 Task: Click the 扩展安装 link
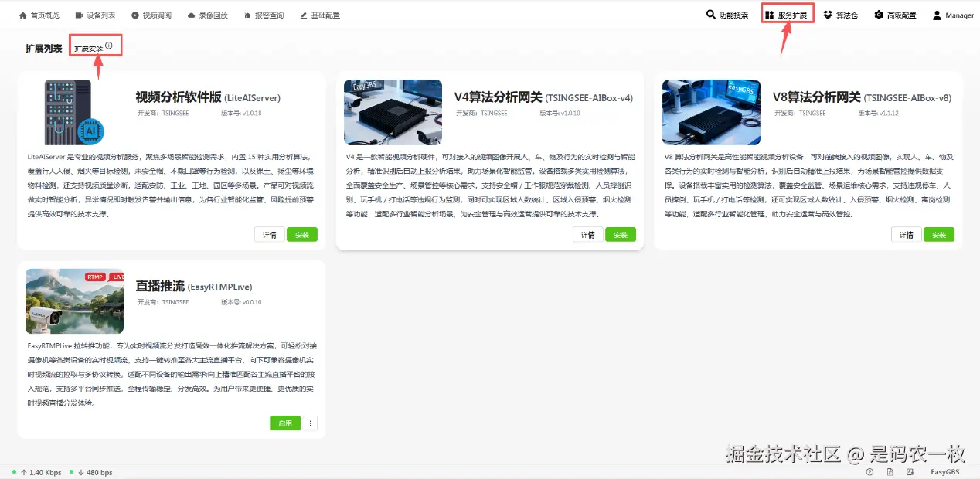click(89, 49)
